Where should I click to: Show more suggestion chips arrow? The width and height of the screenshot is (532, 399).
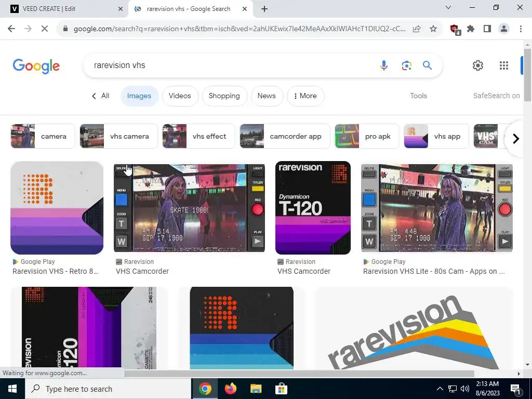pos(516,138)
